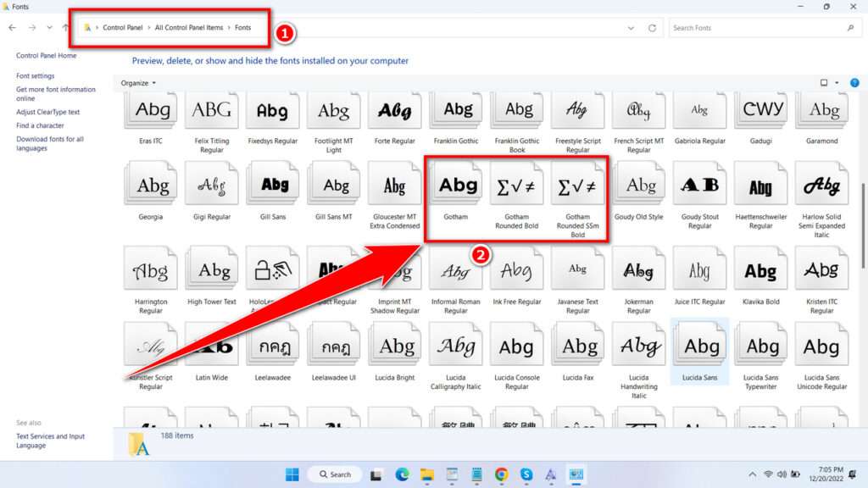Viewport: 868px width, 488px height.
Task: Select the Georgia font icon
Action: [x=151, y=183]
